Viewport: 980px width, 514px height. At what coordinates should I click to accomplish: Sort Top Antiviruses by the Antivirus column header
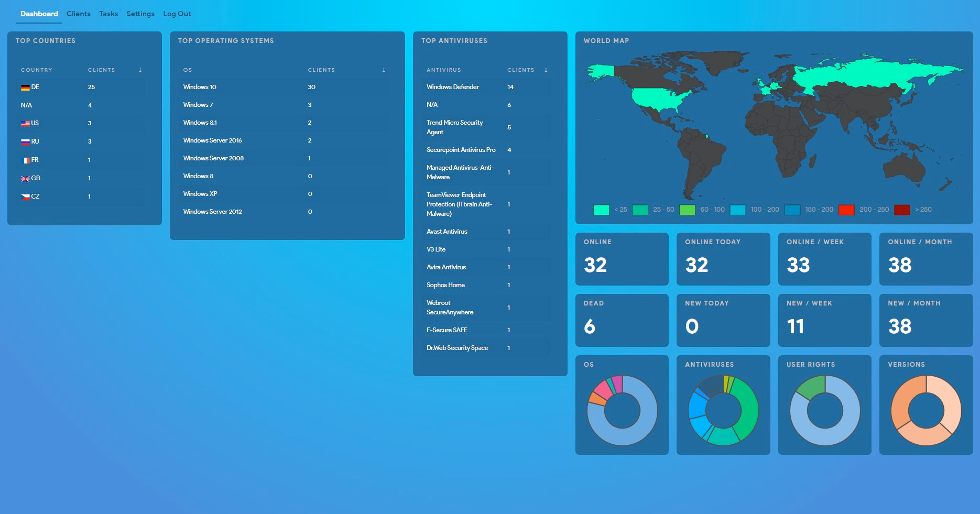click(x=443, y=70)
